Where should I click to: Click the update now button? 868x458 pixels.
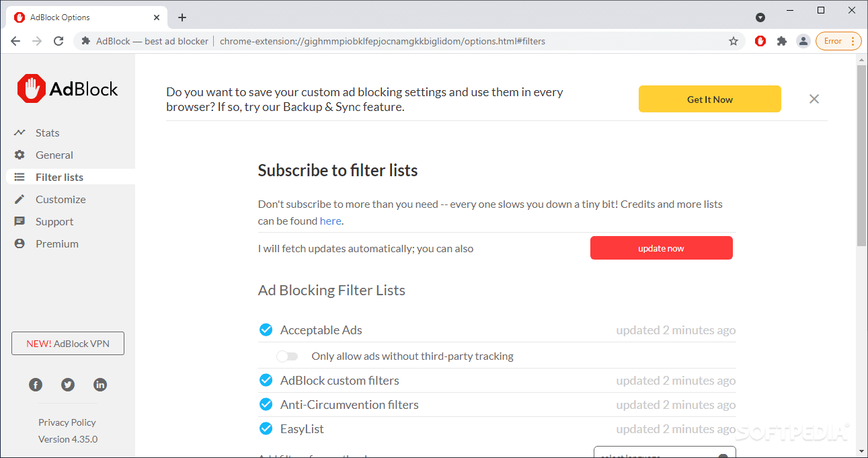click(662, 248)
